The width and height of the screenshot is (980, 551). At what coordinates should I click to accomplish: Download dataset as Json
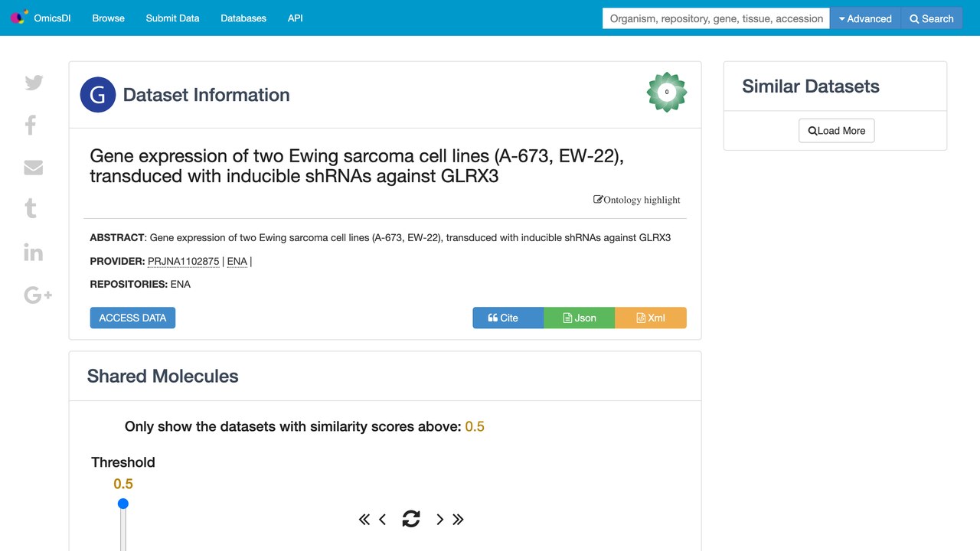coord(580,318)
